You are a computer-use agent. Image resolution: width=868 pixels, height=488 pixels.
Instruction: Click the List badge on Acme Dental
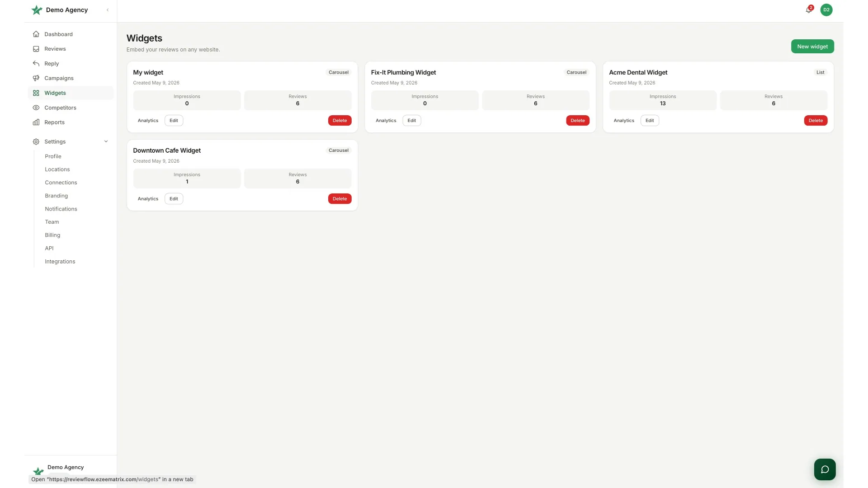pos(820,72)
